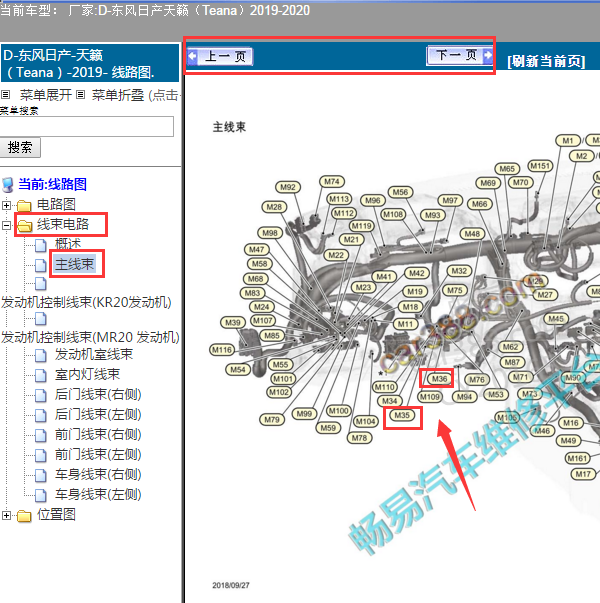Click 菜单折叠 to collapse all menus
This screenshot has height=603, width=600.
[118, 95]
